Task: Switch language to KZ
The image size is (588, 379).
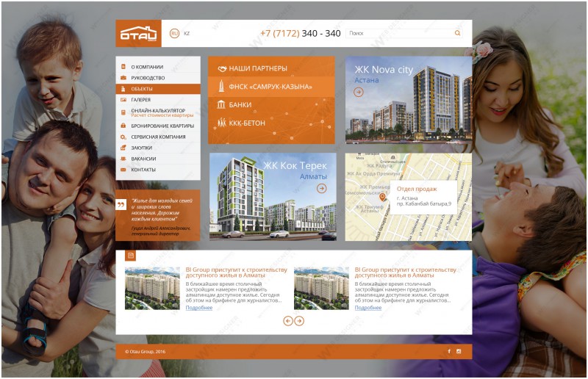Action: coord(187,33)
